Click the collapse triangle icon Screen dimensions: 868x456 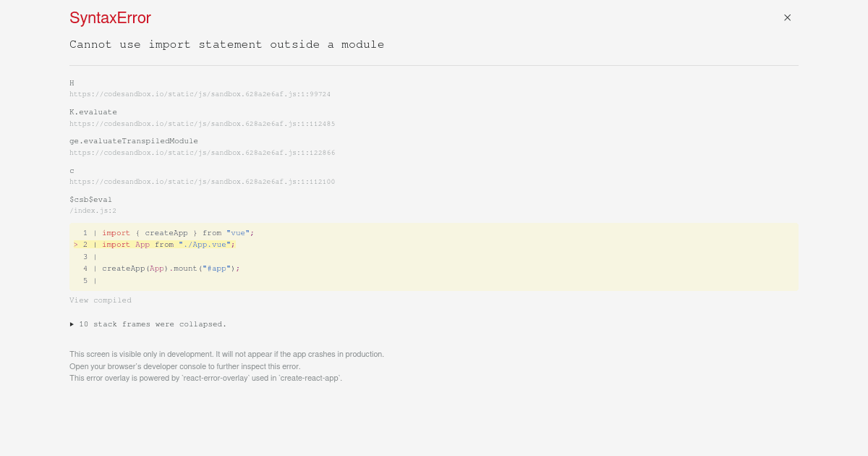pyautogui.click(x=72, y=324)
